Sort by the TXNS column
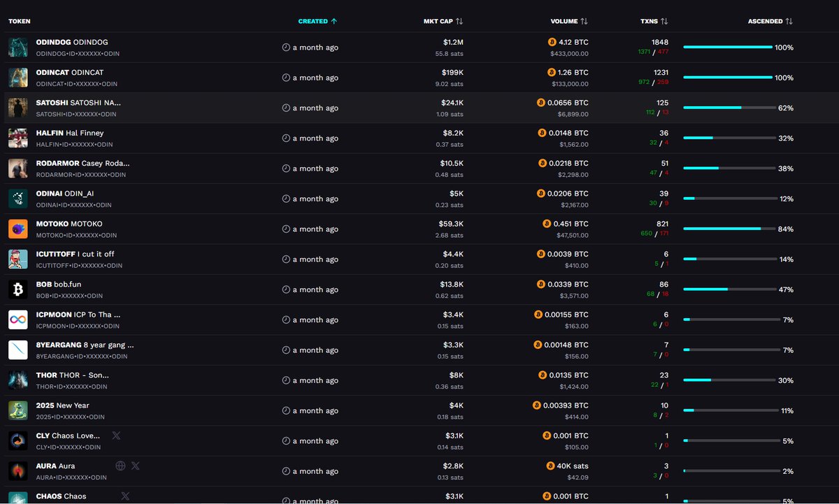 pos(654,21)
